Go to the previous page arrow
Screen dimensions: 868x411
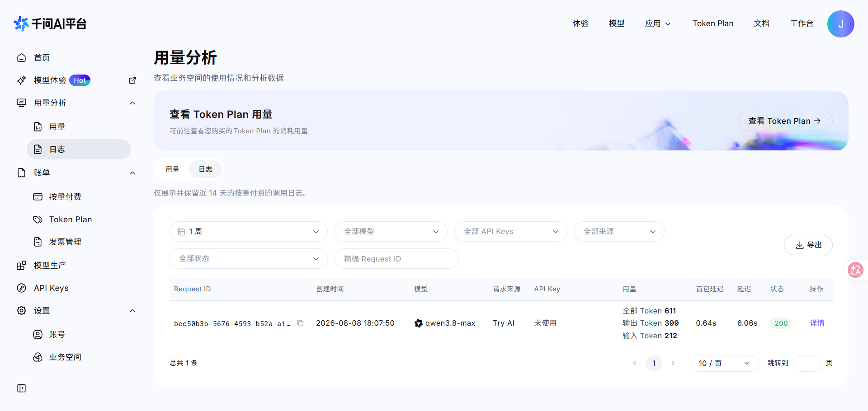(635, 363)
